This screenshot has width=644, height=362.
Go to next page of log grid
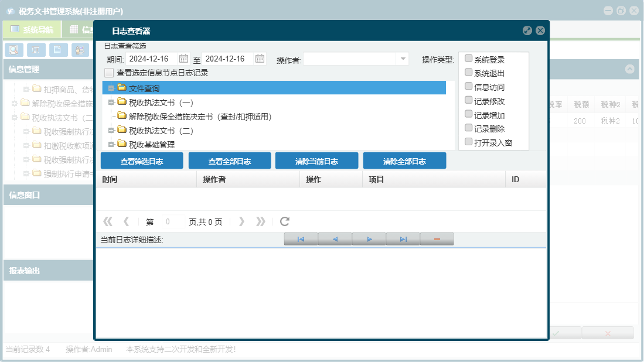[241, 221]
